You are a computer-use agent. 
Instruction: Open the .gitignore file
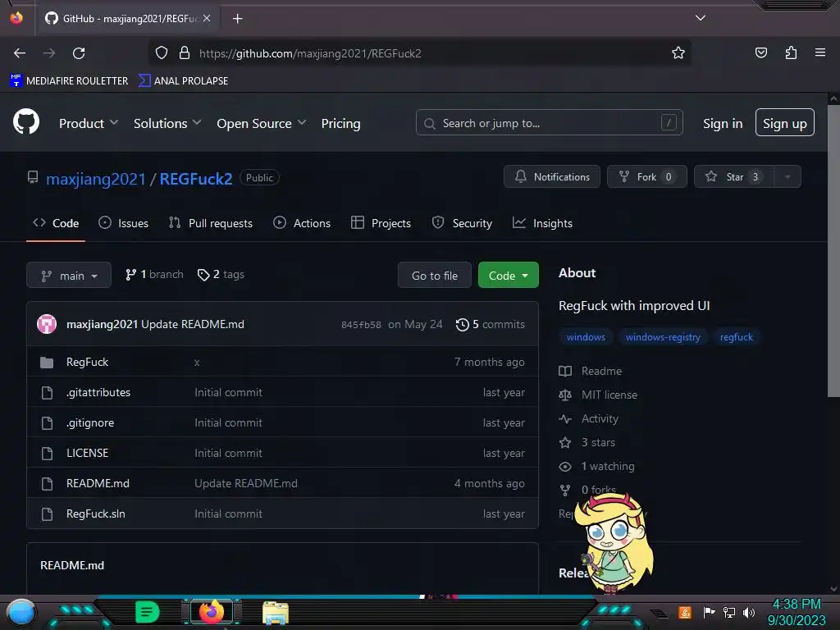pyautogui.click(x=90, y=422)
